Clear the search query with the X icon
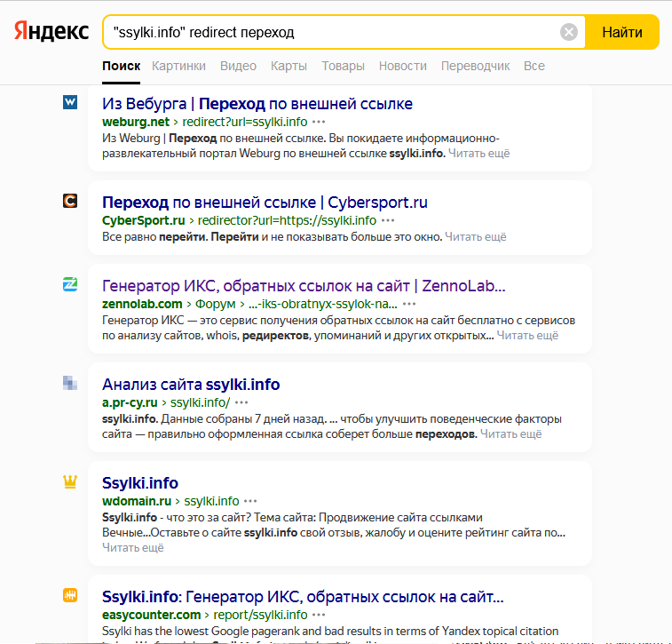This screenshot has height=644, width=672. coord(569,32)
